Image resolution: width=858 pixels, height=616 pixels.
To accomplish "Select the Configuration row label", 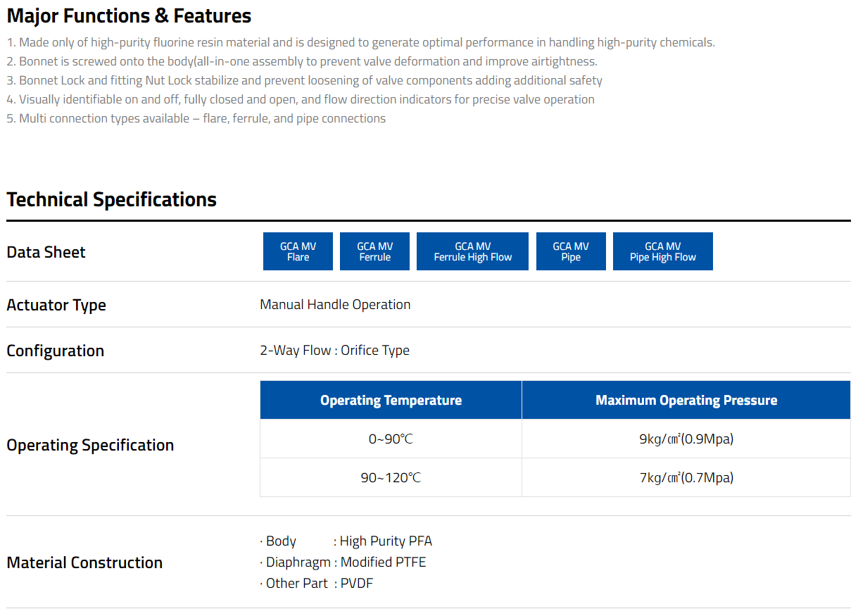I will [x=55, y=351].
